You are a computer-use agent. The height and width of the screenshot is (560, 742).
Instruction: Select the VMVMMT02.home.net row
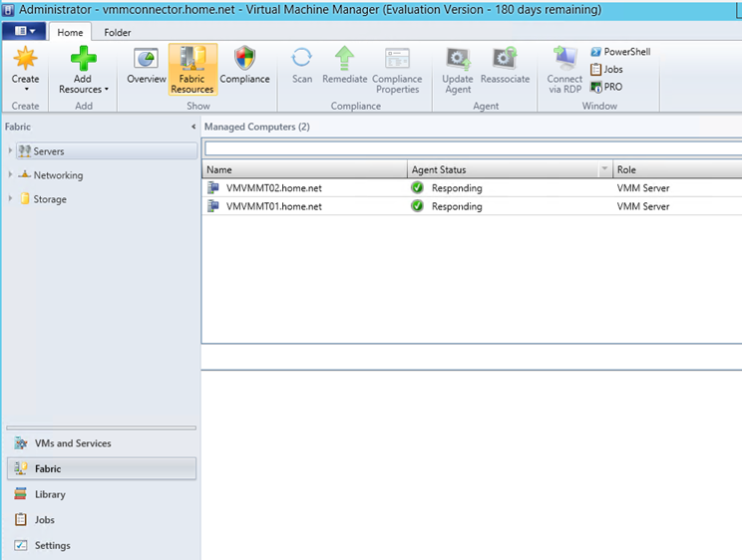click(x=472, y=187)
